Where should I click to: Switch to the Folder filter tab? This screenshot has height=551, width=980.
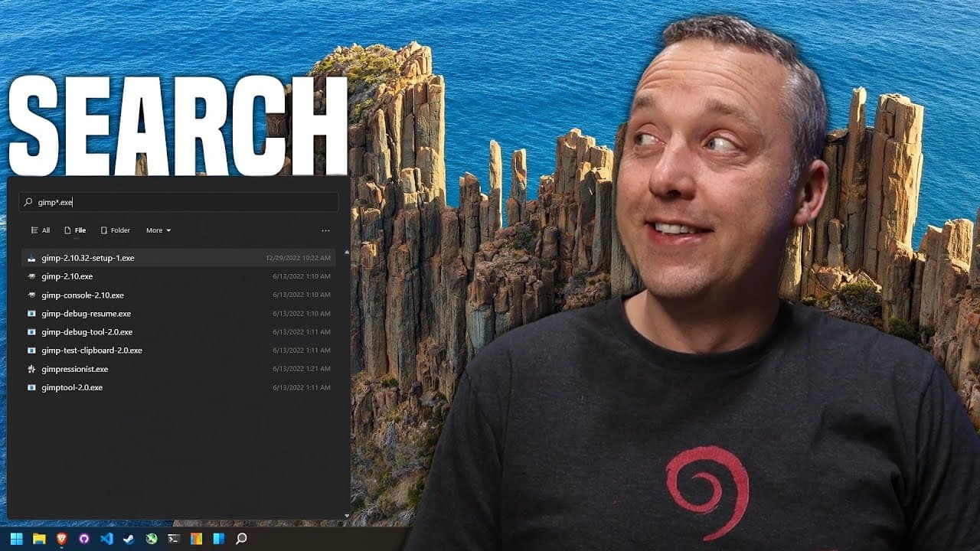(x=116, y=230)
